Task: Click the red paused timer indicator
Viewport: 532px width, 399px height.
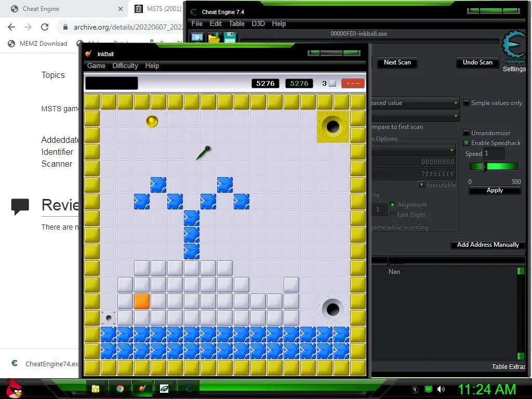Action: (353, 84)
